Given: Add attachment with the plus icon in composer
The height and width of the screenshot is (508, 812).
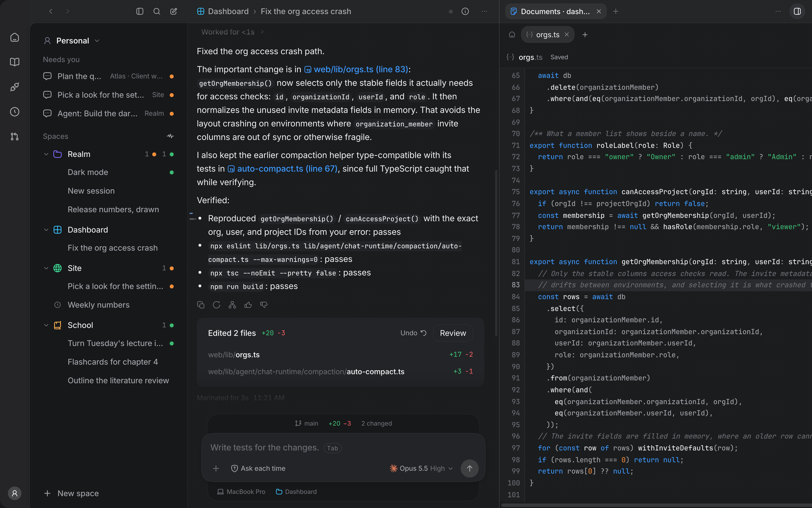Looking at the screenshot, I should [x=216, y=468].
